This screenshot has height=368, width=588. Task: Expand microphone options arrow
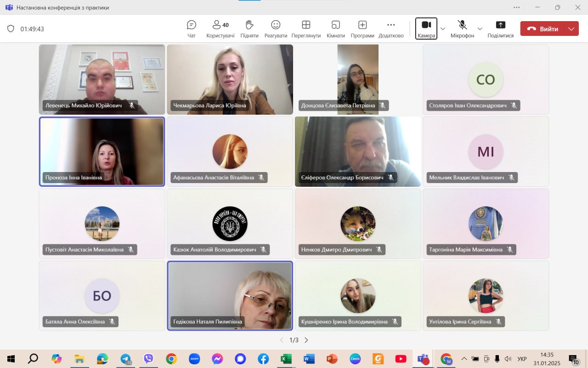(x=480, y=29)
